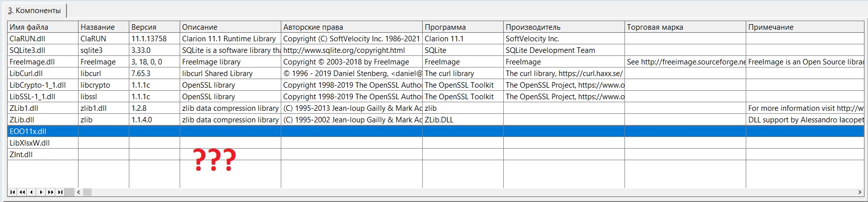Screen dimensions: 868x202
Task: Select the highlighted EOO11x.dll row
Action: point(28,131)
